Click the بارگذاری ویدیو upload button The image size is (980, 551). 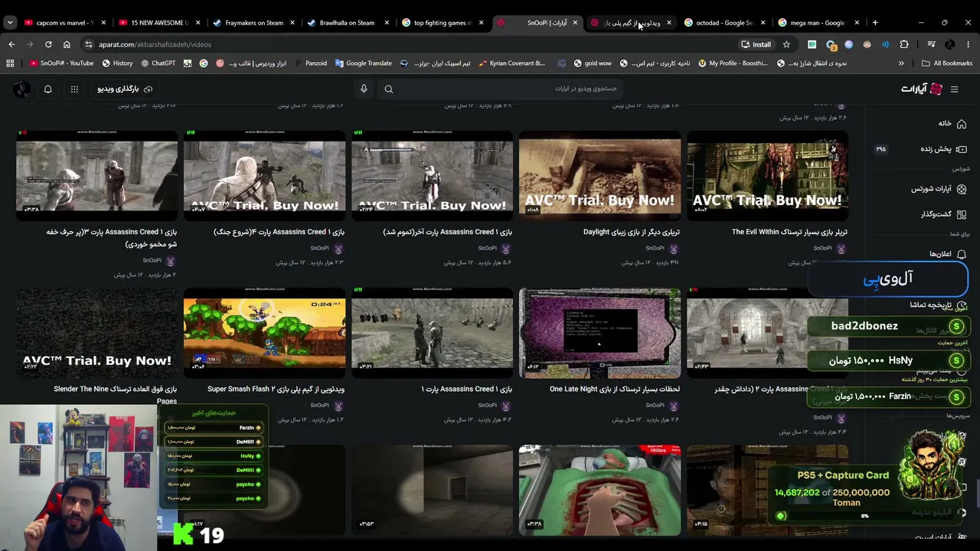pyautogui.click(x=125, y=90)
